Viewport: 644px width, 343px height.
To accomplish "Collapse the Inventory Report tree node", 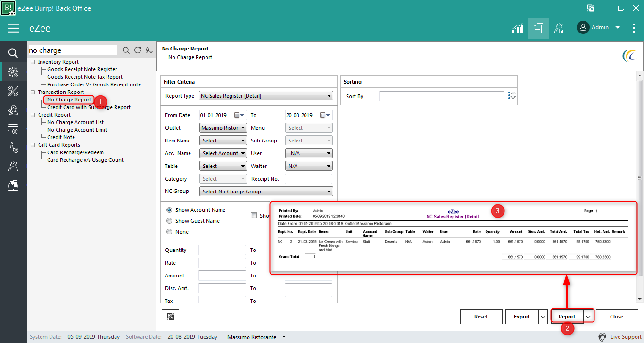I will click(33, 62).
